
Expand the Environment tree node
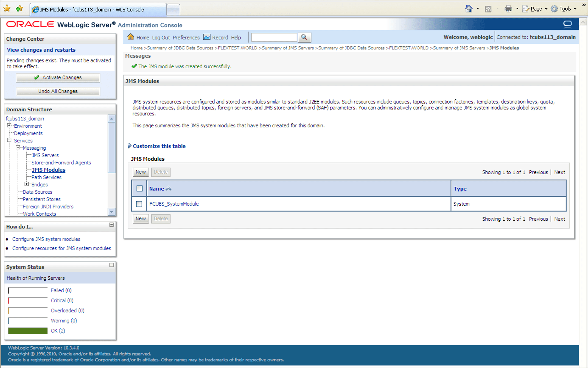[x=9, y=126]
